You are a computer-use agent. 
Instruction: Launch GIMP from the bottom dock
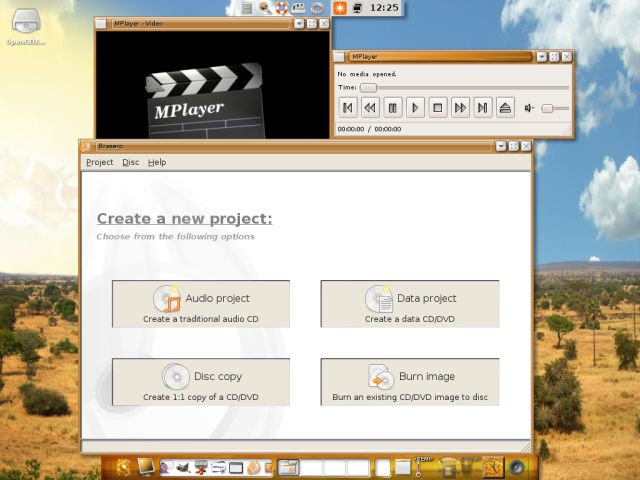click(183, 468)
